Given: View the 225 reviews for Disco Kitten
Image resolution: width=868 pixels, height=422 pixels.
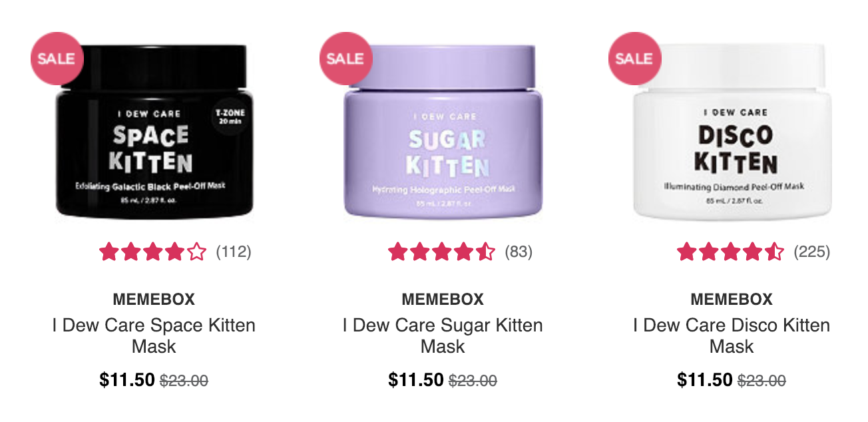Looking at the screenshot, I should pos(812,252).
